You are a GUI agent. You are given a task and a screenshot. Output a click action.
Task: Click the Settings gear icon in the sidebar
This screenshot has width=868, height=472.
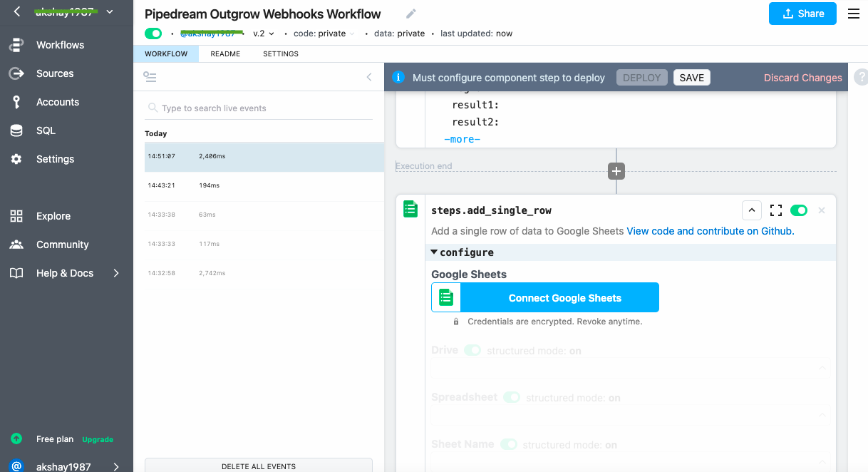tap(16, 159)
